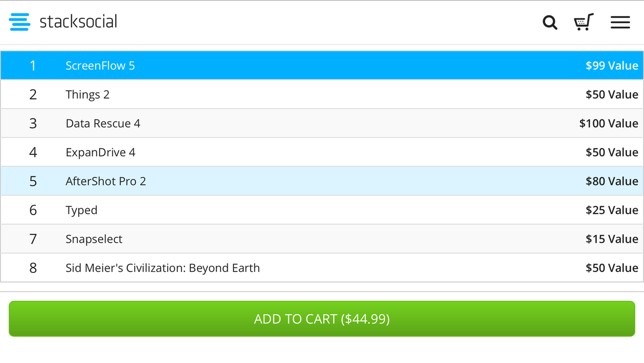Select ExpanDrive 4 in the list

pos(100,152)
